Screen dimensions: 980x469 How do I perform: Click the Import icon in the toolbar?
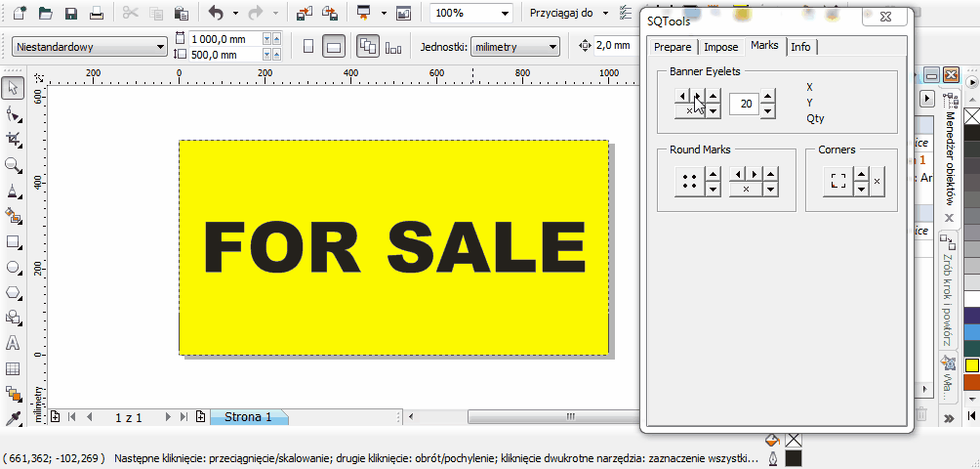[x=305, y=13]
